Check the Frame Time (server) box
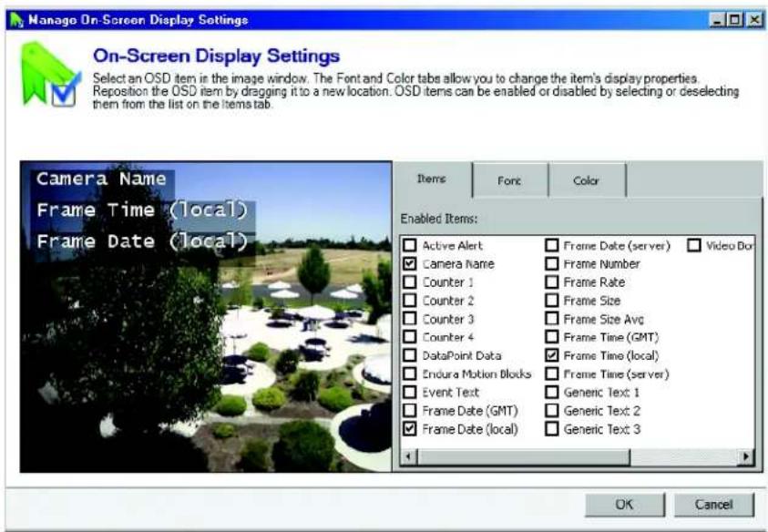The height and width of the screenshot is (532, 768). click(551, 373)
